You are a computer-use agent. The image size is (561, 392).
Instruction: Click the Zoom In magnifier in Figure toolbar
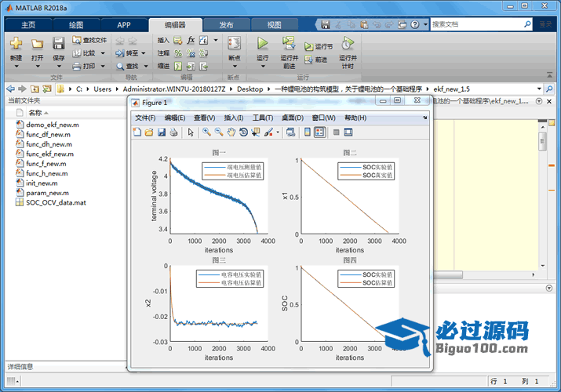point(206,132)
